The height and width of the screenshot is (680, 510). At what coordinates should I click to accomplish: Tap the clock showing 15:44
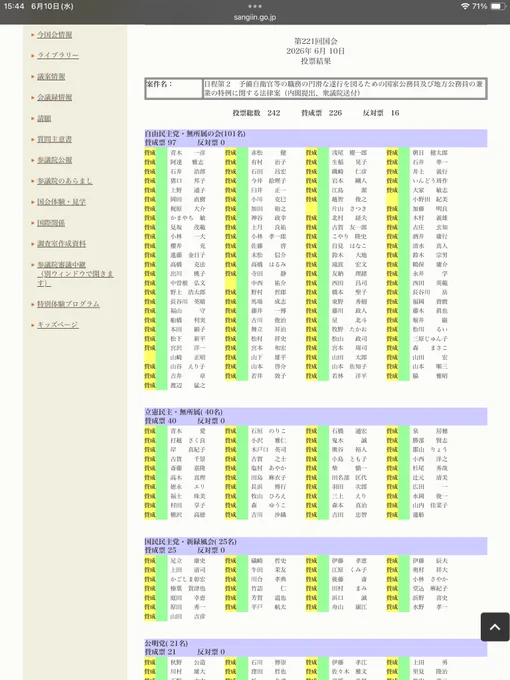pyautogui.click(x=14, y=6)
